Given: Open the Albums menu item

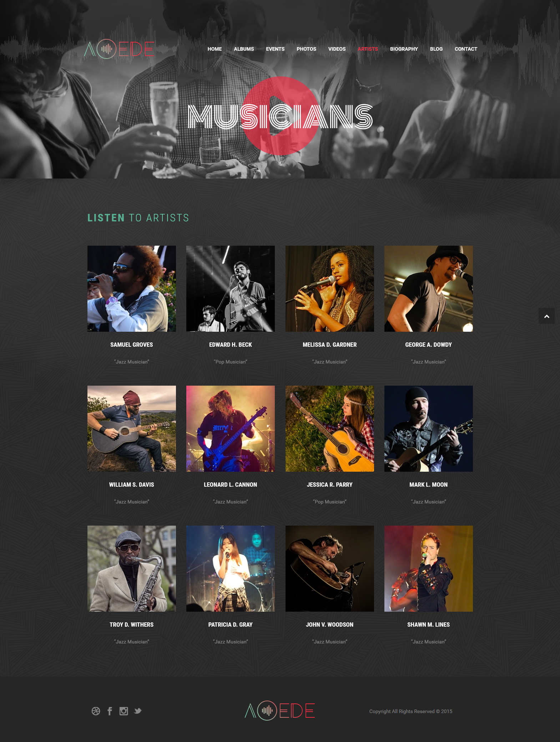Looking at the screenshot, I should (244, 49).
